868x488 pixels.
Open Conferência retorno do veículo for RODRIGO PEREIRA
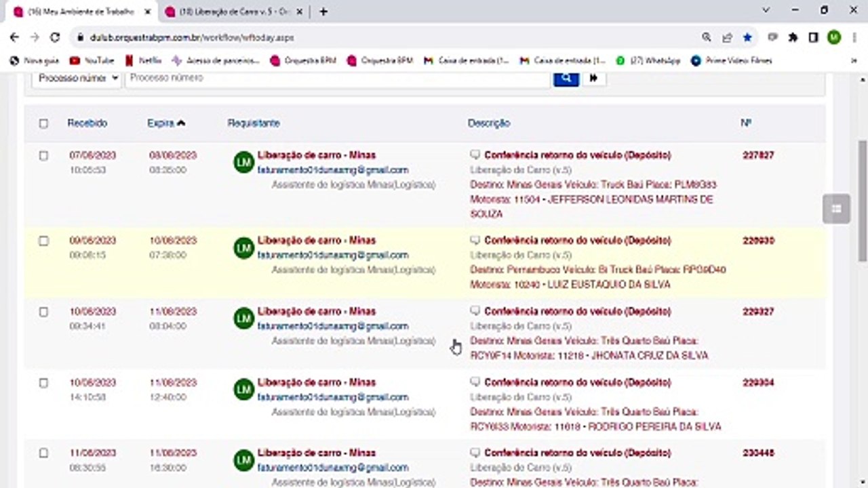[x=578, y=382]
